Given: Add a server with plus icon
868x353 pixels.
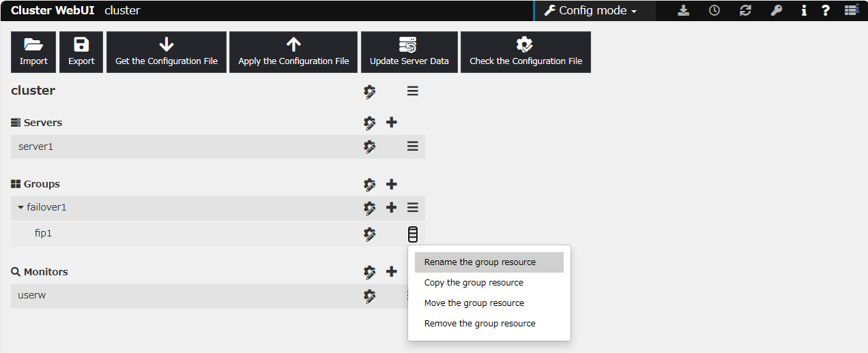Looking at the screenshot, I should [x=392, y=123].
